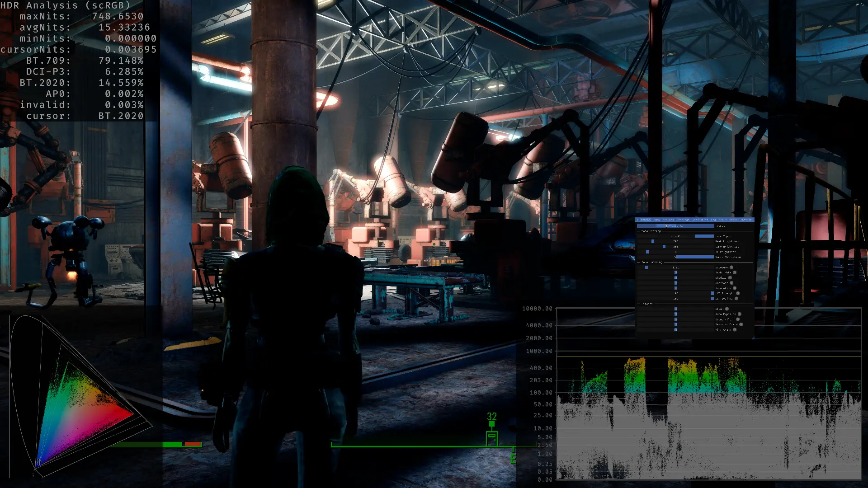This screenshot has width=868, height=488.
Task: Click the luminance waveform graph
Action: tap(709, 394)
